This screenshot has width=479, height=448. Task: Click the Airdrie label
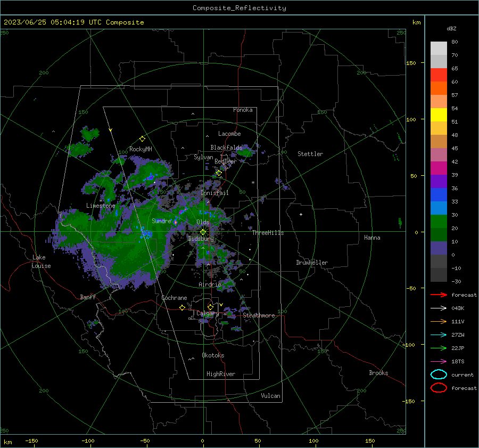click(210, 284)
